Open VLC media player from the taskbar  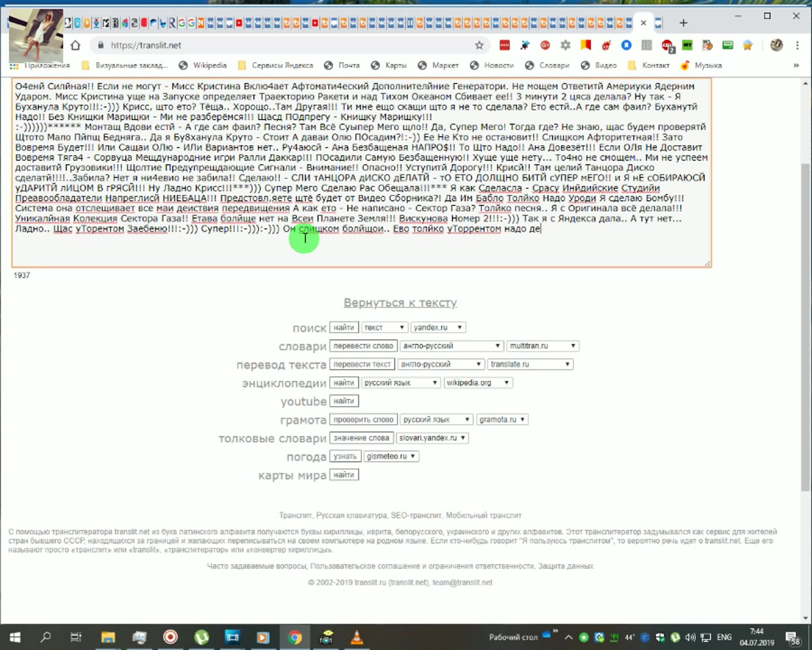tap(356, 638)
